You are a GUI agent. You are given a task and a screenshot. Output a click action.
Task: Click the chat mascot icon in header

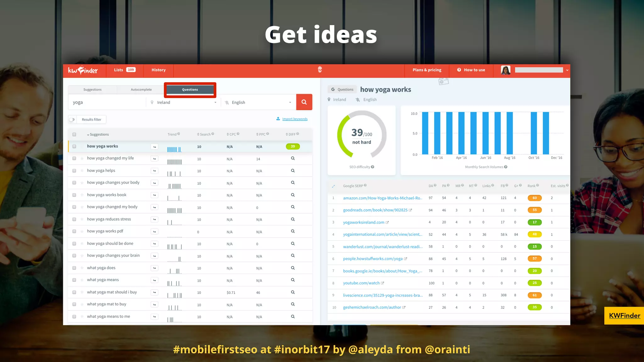coord(320,69)
